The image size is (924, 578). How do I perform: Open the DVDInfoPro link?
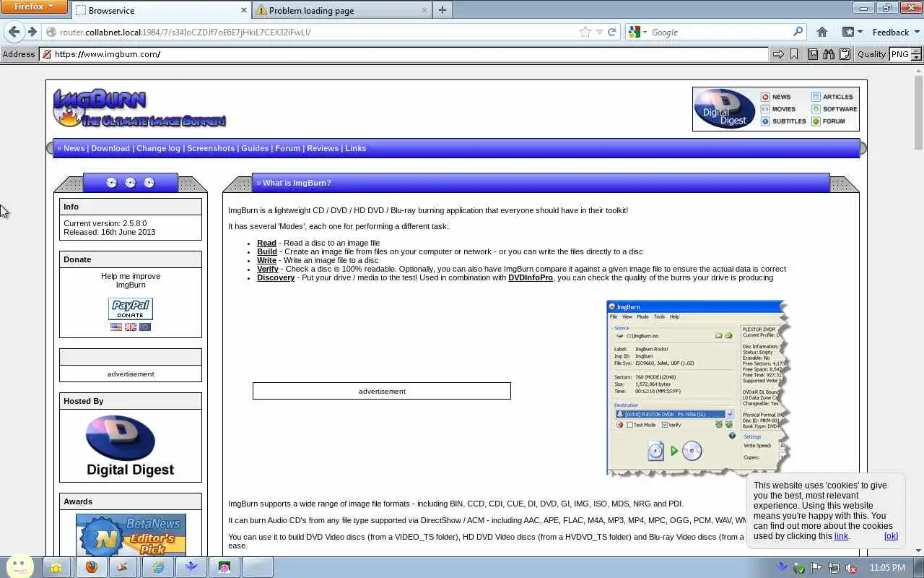tap(531, 277)
